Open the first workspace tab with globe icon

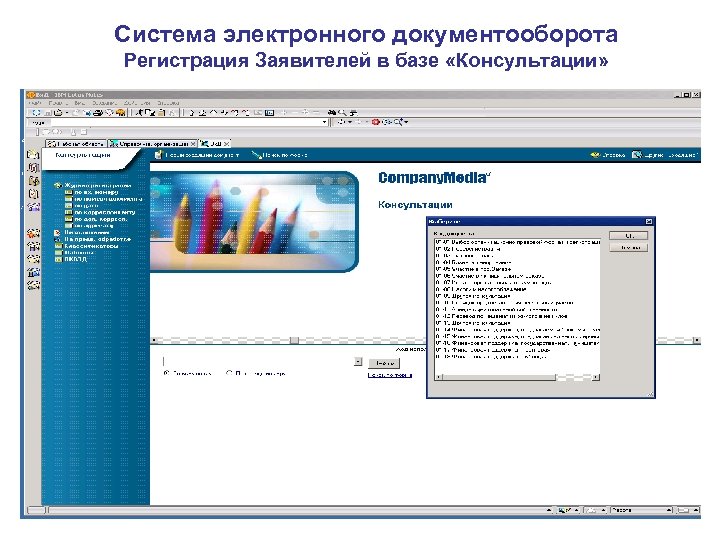[x=77, y=143]
